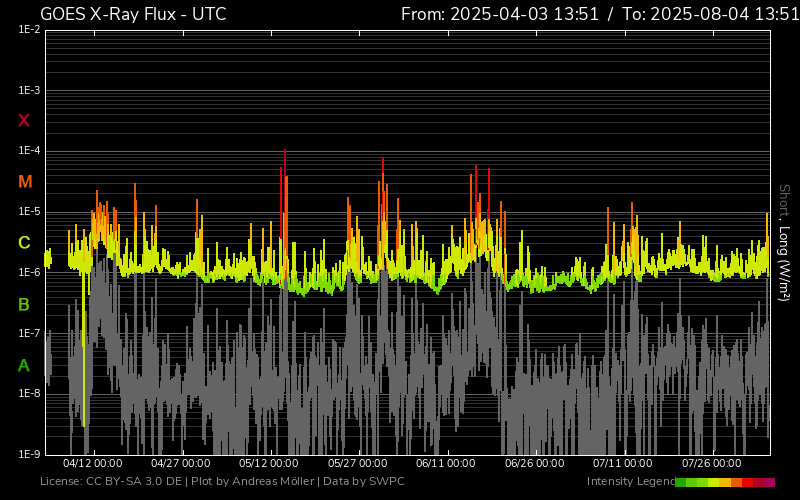The image size is (800, 500).
Task: Click the yellow C flare class label
Action: [24, 243]
